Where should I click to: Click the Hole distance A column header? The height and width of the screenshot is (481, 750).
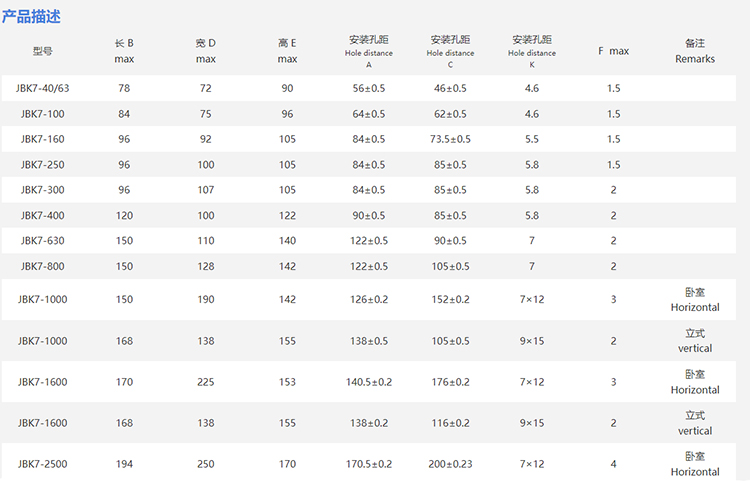point(368,52)
